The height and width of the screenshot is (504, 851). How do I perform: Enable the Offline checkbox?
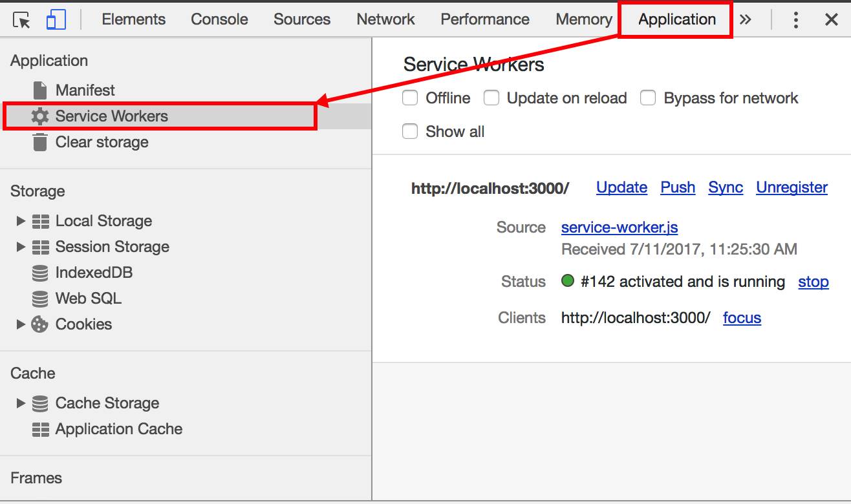point(410,98)
